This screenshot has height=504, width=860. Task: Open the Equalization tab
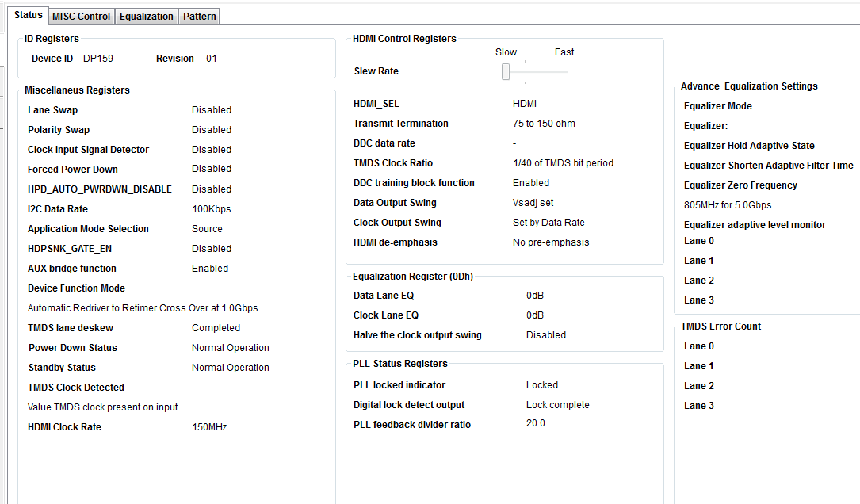pos(146,16)
